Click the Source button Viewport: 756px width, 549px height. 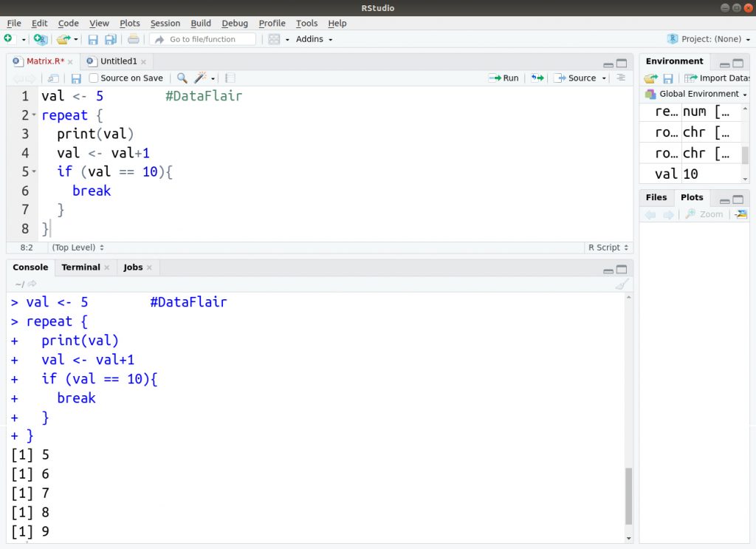(x=576, y=78)
